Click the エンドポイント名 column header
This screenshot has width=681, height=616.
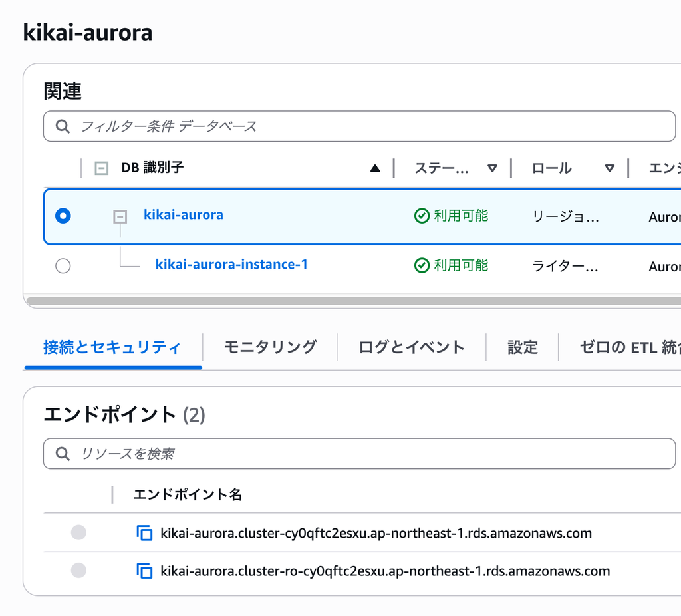(x=188, y=494)
